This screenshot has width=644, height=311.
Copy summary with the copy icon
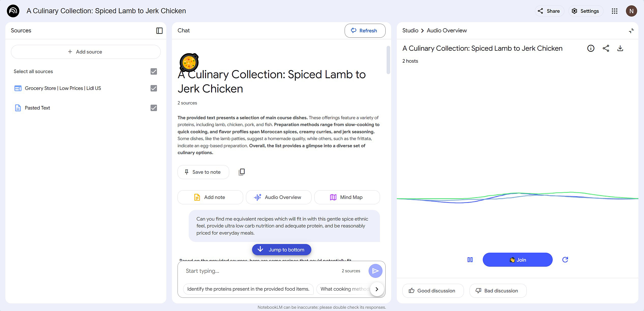click(x=241, y=172)
